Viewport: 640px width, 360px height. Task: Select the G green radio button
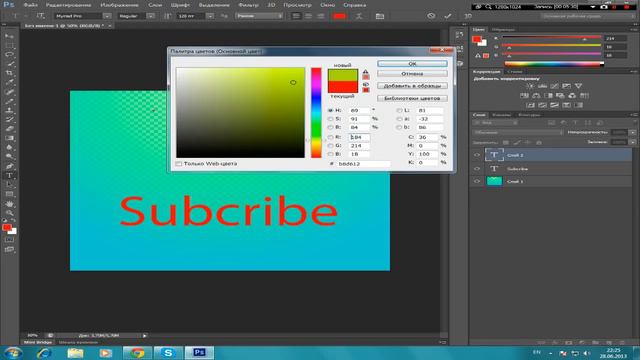(330, 146)
